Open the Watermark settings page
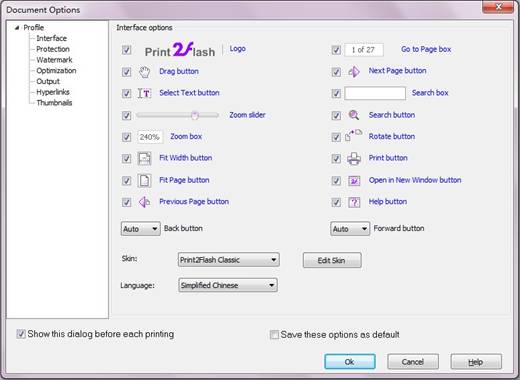 coord(54,60)
